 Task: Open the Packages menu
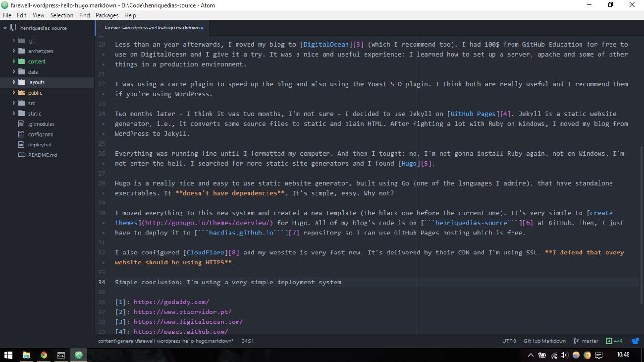click(107, 15)
